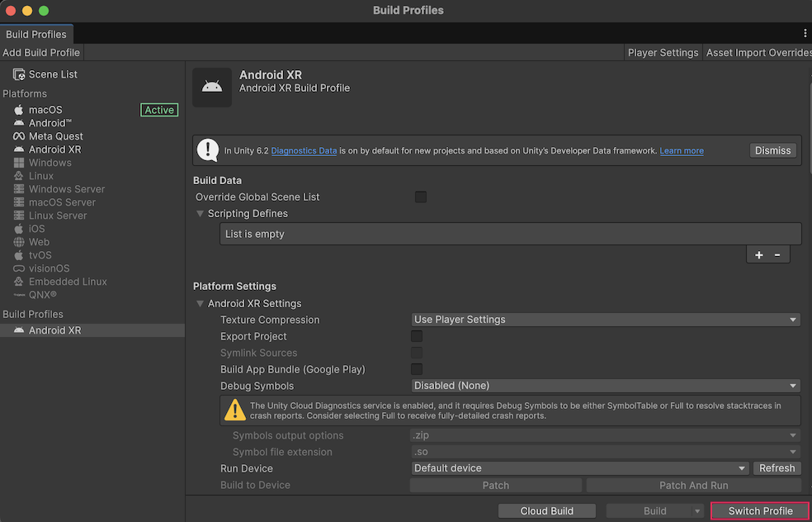The height and width of the screenshot is (522, 812).
Task: Open the Player Settings tab
Action: click(x=663, y=52)
